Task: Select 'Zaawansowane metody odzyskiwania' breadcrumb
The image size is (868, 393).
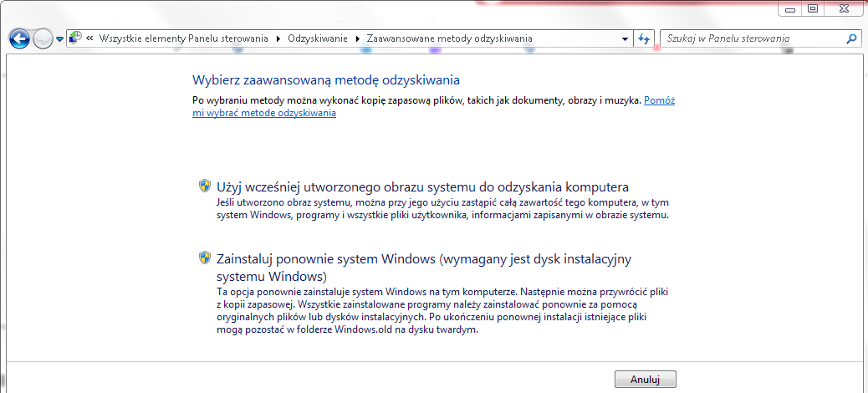Action: coord(450,38)
